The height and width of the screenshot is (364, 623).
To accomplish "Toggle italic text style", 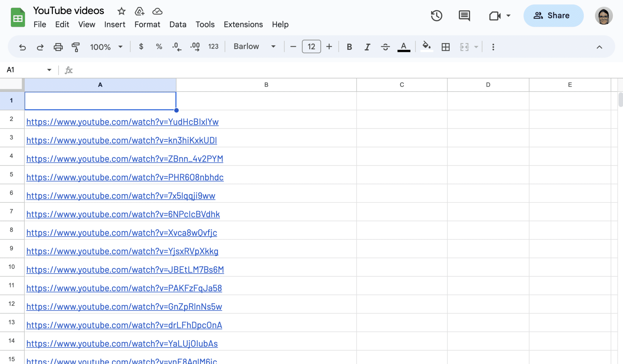I will coord(367,47).
